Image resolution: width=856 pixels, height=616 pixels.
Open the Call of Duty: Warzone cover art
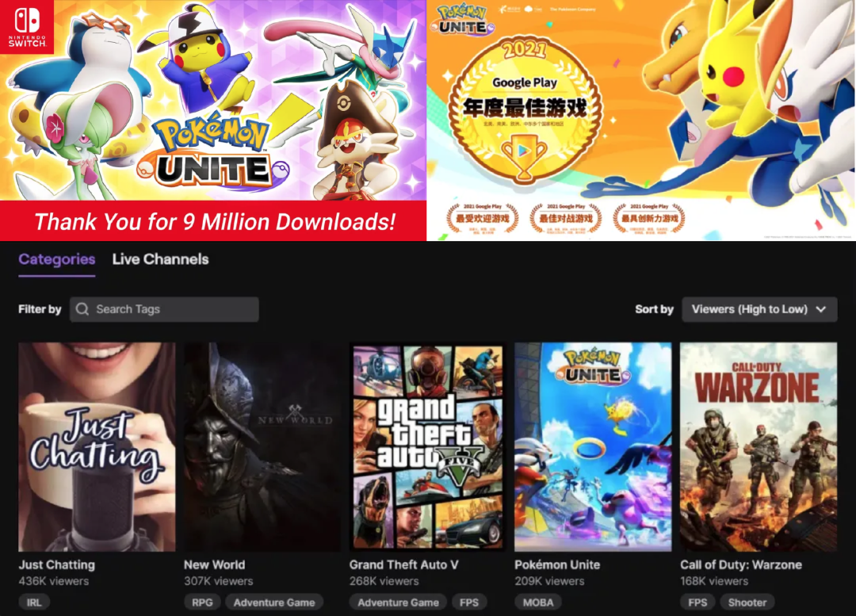point(759,446)
